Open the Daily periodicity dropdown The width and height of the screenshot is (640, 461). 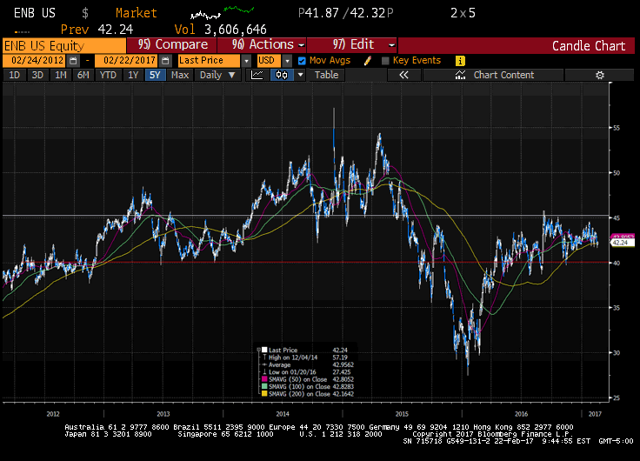point(218,75)
